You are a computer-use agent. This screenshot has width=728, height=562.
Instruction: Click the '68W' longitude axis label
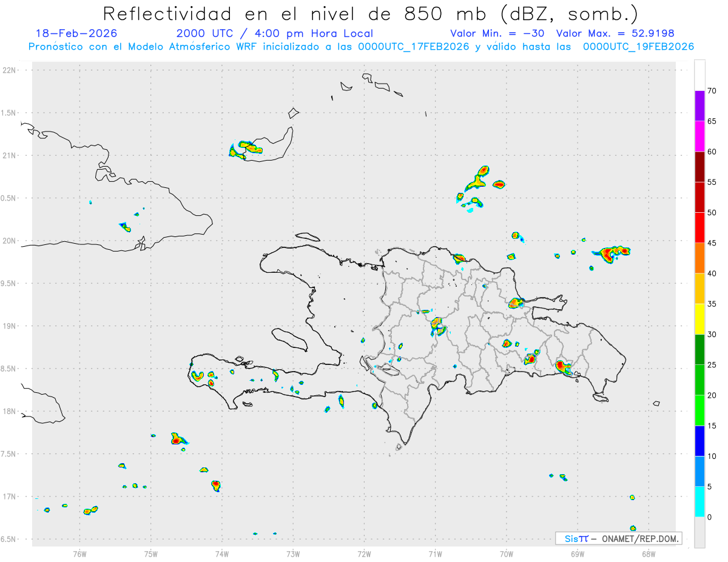coord(649,554)
